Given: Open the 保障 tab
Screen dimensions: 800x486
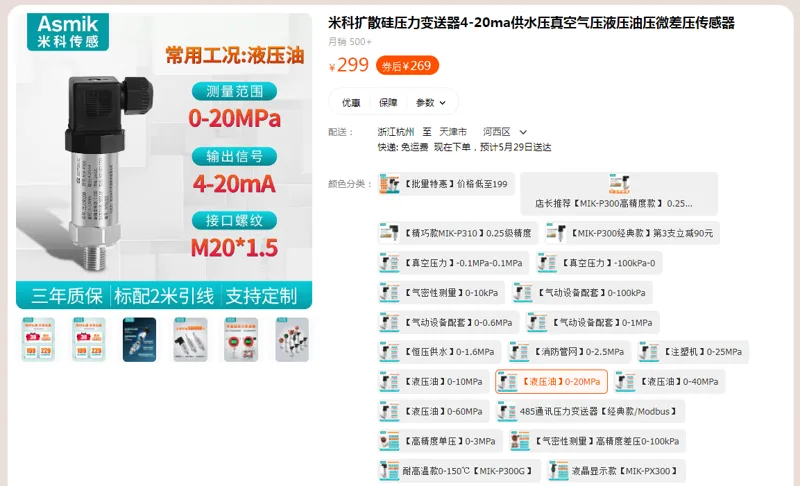Looking at the screenshot, I should (x=388, y=103).
